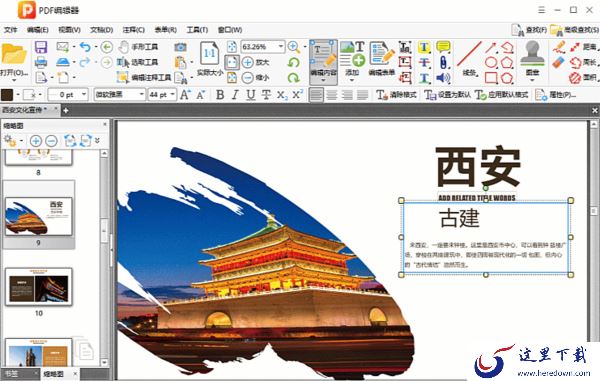Toggle Subscript formatting
Screen dimensions: 600x381
tap(282, 95)
